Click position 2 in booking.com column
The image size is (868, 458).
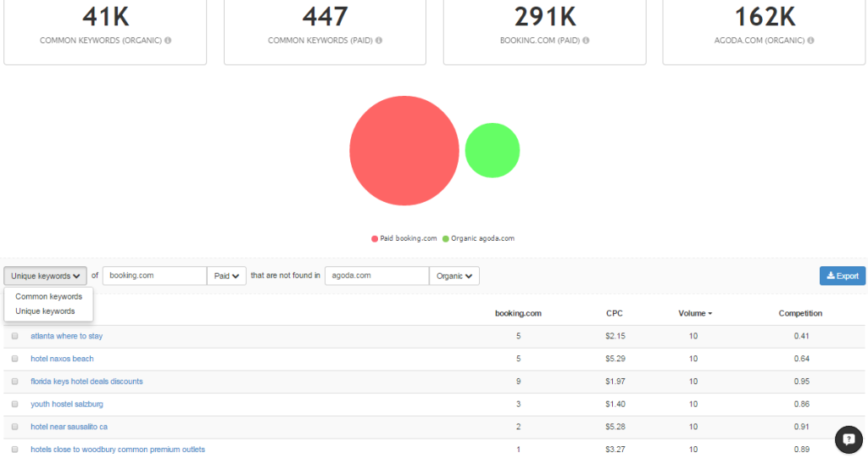[518, 427]
